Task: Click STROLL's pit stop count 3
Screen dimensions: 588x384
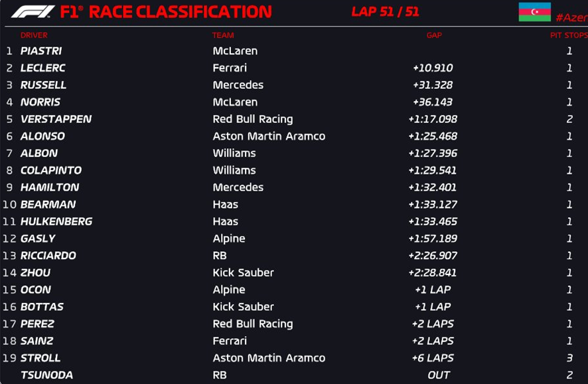Action: (569, 357)
